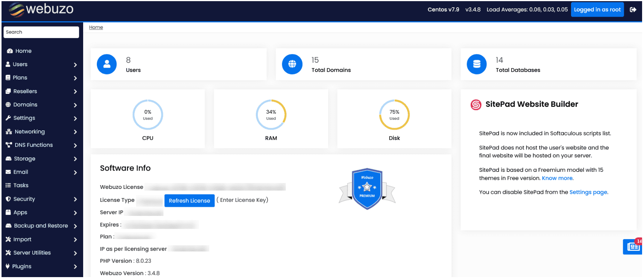Screen dimensions: 644x279
Task: Focus the sidebar Search field
Action: (x=41, y=32)
